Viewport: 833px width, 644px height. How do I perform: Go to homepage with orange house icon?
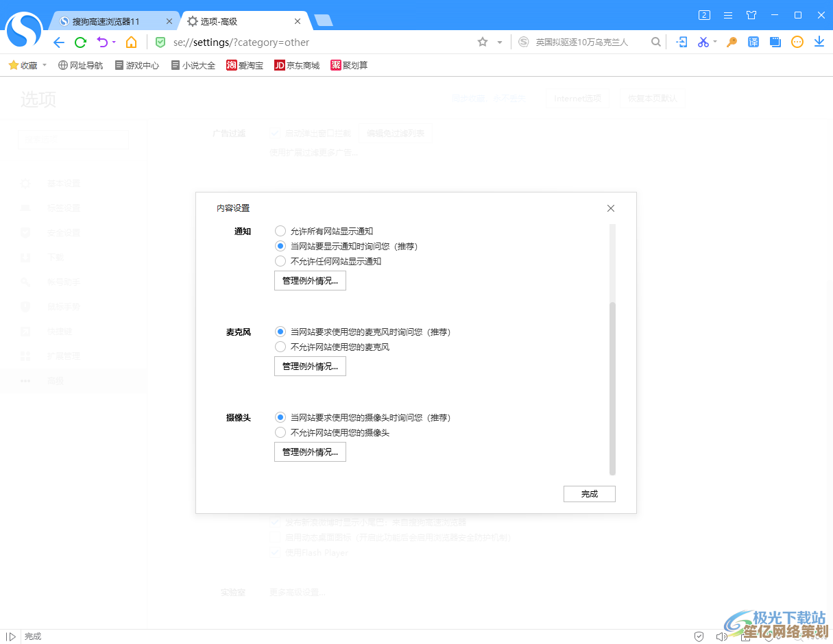click(x=131, y=42)
